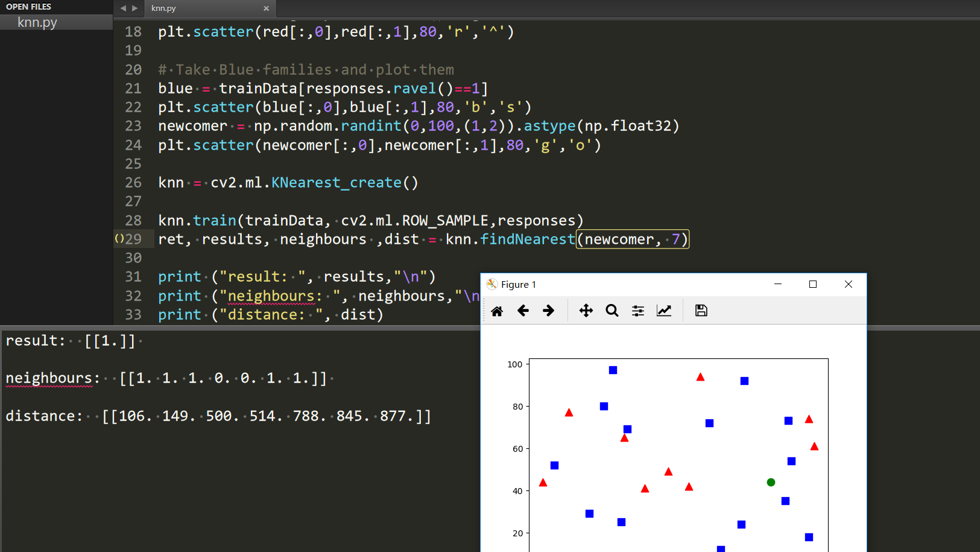980x552 pixels.
Task: Open Edit axis and curve parameters icon
Action: [x=664, y=311]
